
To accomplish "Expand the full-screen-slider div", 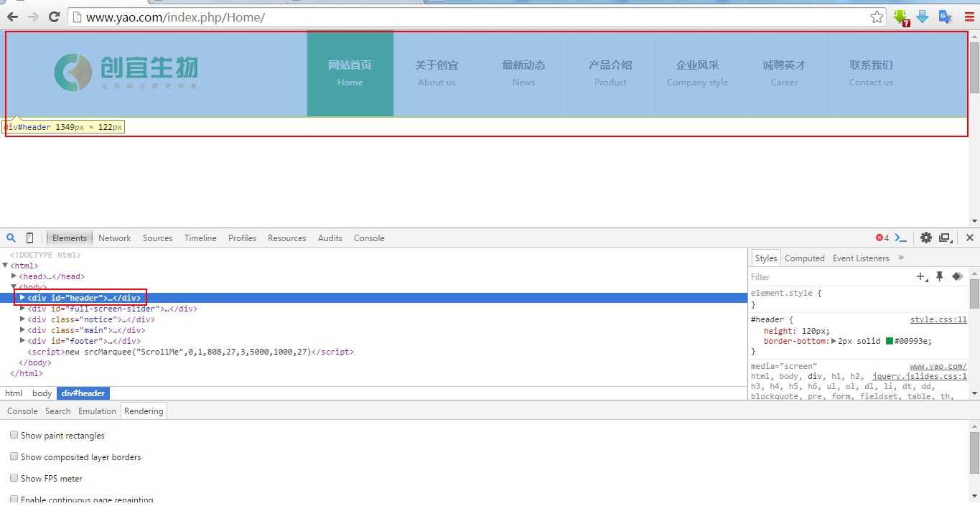I will click(22, 309).
